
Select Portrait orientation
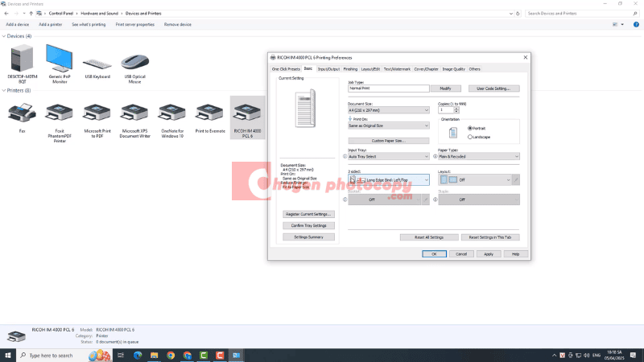470,129
